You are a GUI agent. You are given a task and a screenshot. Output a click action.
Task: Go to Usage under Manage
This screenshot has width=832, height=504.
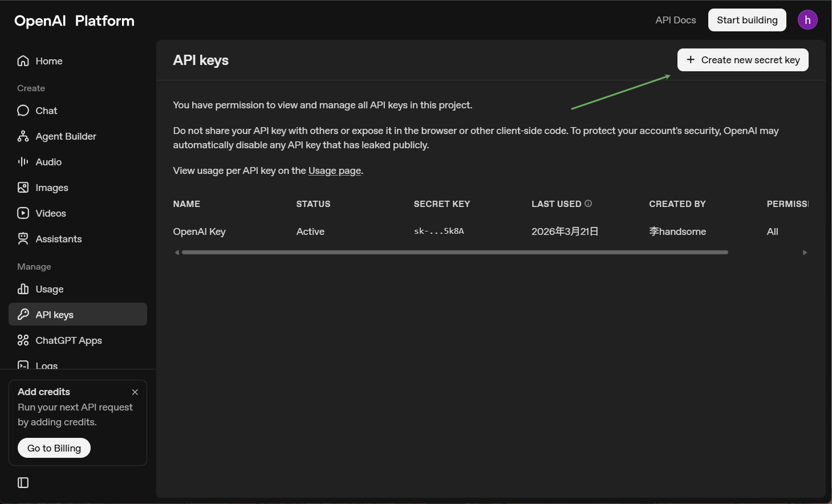pos(78,289)
